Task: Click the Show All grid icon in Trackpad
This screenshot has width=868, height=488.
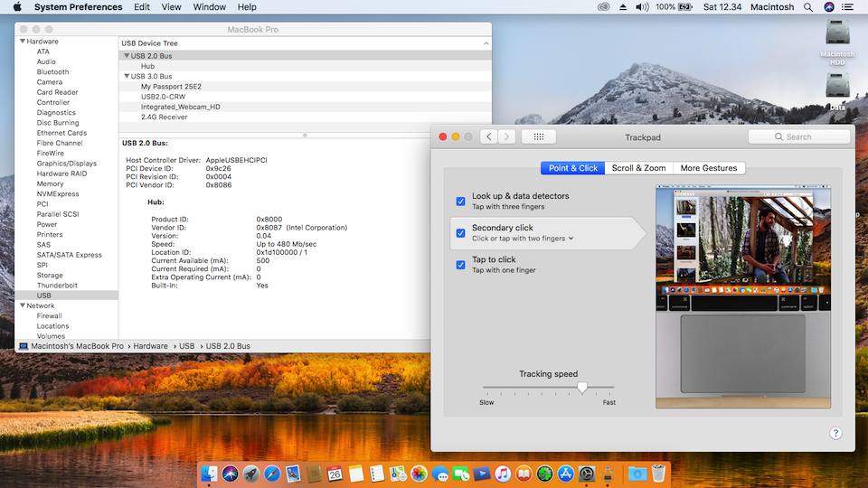Action: (539, 136)
